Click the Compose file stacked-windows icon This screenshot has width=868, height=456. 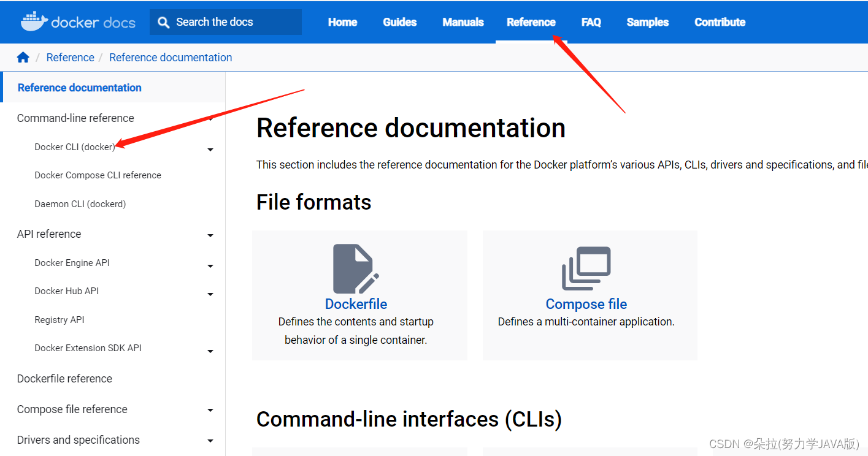(586, 268)
